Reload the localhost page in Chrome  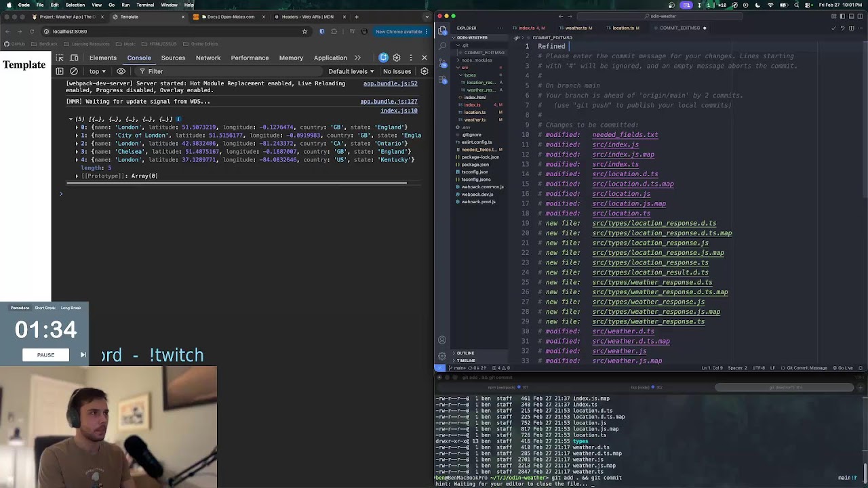32,31
